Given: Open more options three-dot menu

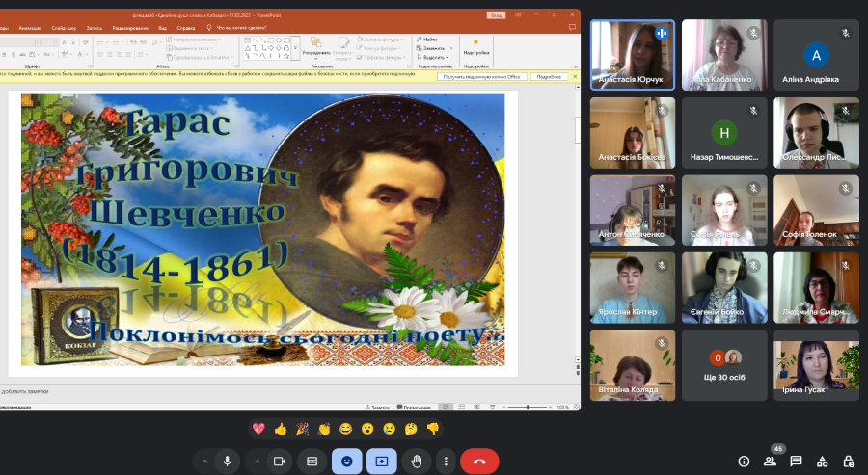Looking at the screenshot, I should click(x=446, y=462).
